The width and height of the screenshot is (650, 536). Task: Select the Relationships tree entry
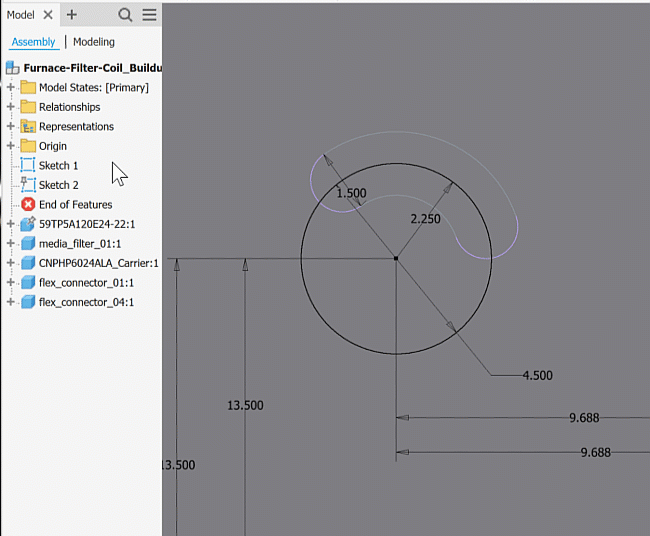coord(70,107)
